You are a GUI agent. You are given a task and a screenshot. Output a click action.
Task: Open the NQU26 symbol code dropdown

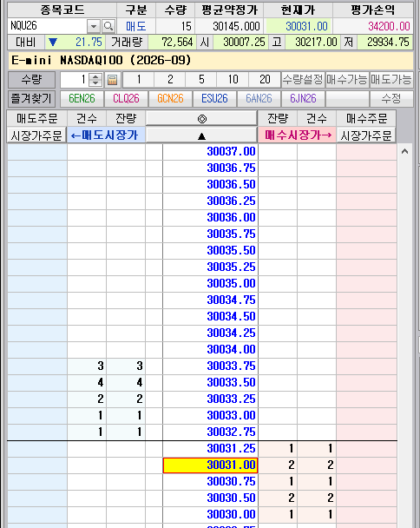point(93,26)
